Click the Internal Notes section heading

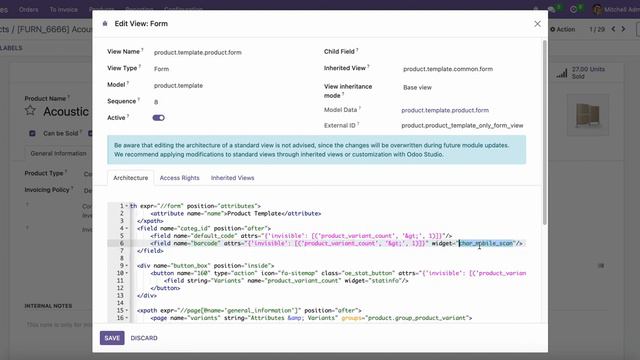pyautogui.click(x=48, y=306)
